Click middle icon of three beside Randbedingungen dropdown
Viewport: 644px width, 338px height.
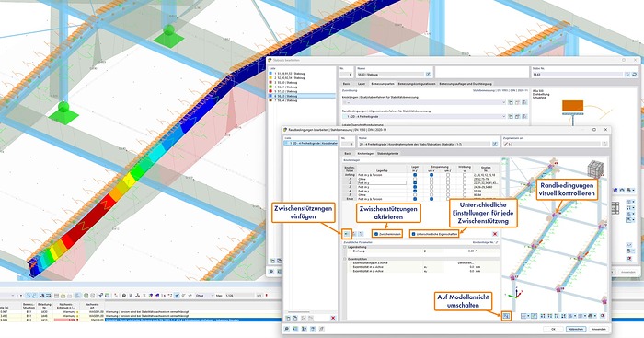point(517,116)
